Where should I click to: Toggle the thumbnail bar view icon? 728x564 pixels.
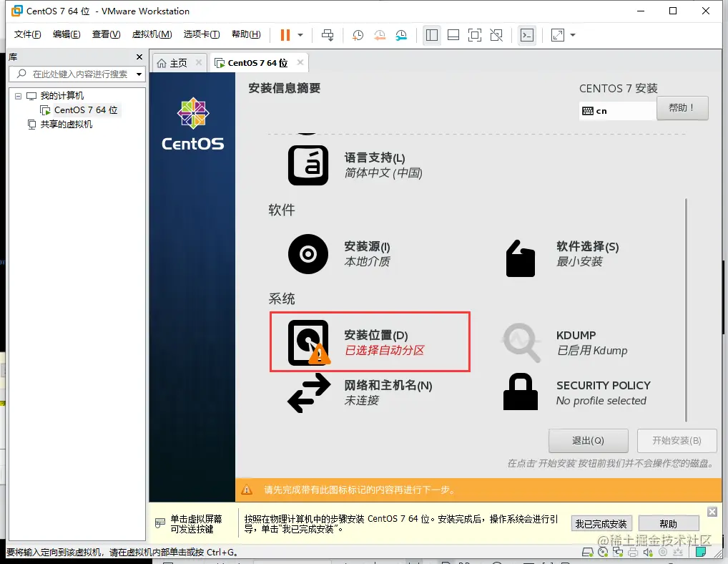tap(453, 35)
